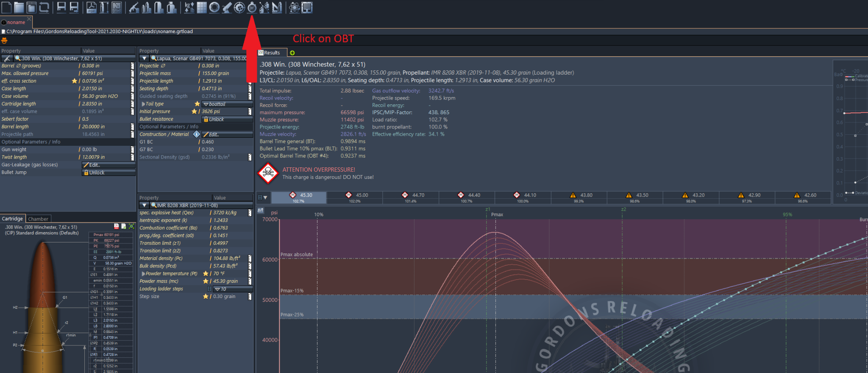The width and height of the screenshot is (868, 373).
Task: Open the powder comparison graph icon
Action: point(264,7)
